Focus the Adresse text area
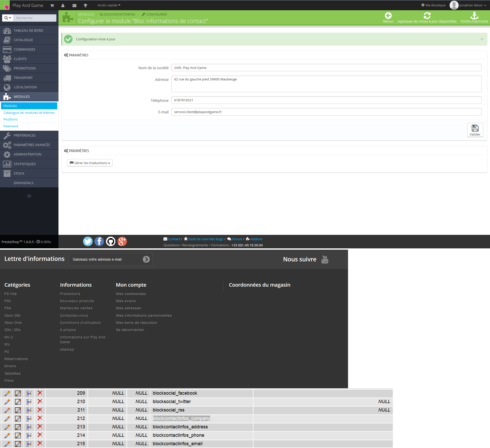Screen dimensions: 490x448 [x=326, y=84]
